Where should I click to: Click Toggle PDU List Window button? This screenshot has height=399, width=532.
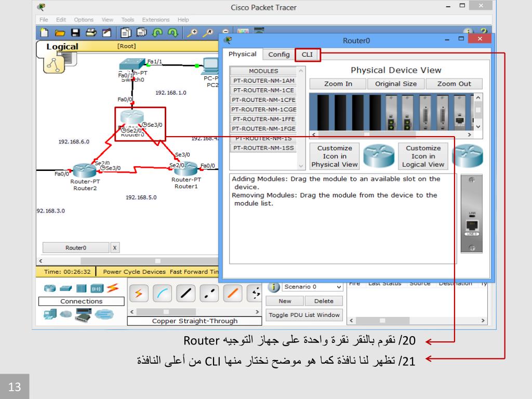pyautogui.click(x=304, y=315)
